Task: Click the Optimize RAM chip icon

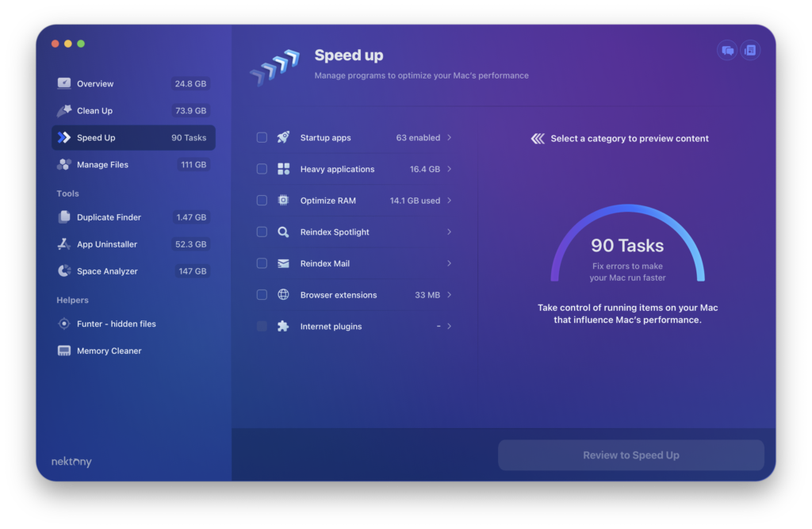Action: click(283, 201)
